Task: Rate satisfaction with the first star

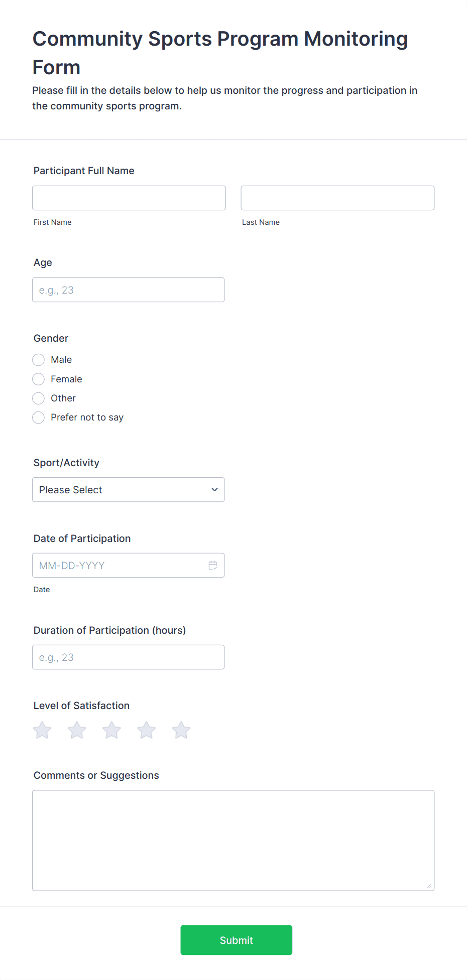Action: tap(42, 730)
